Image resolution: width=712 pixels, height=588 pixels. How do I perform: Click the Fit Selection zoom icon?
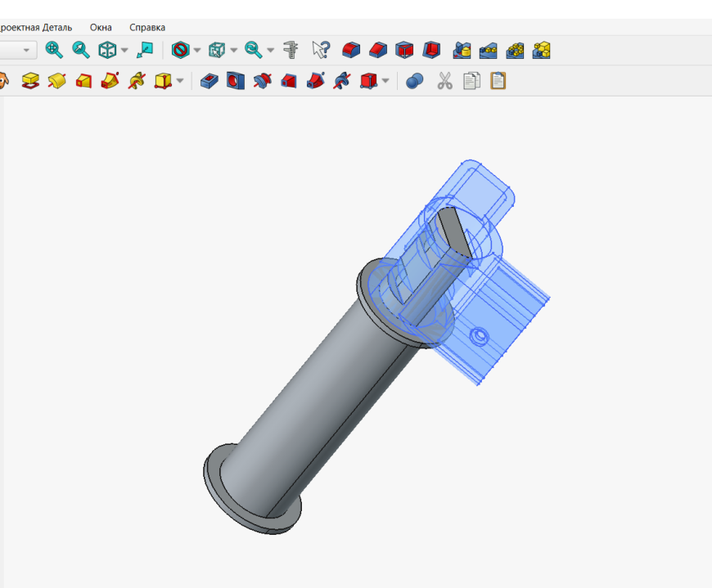pos(81,50)
